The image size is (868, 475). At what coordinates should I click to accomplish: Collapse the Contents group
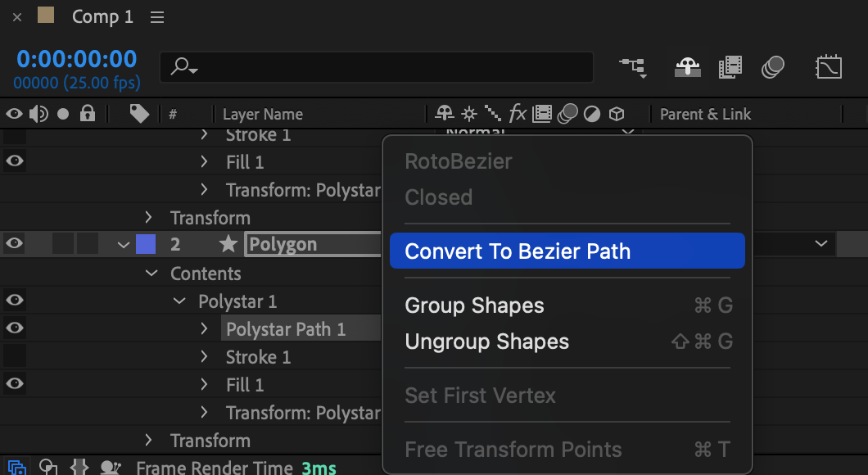point(151,273)
